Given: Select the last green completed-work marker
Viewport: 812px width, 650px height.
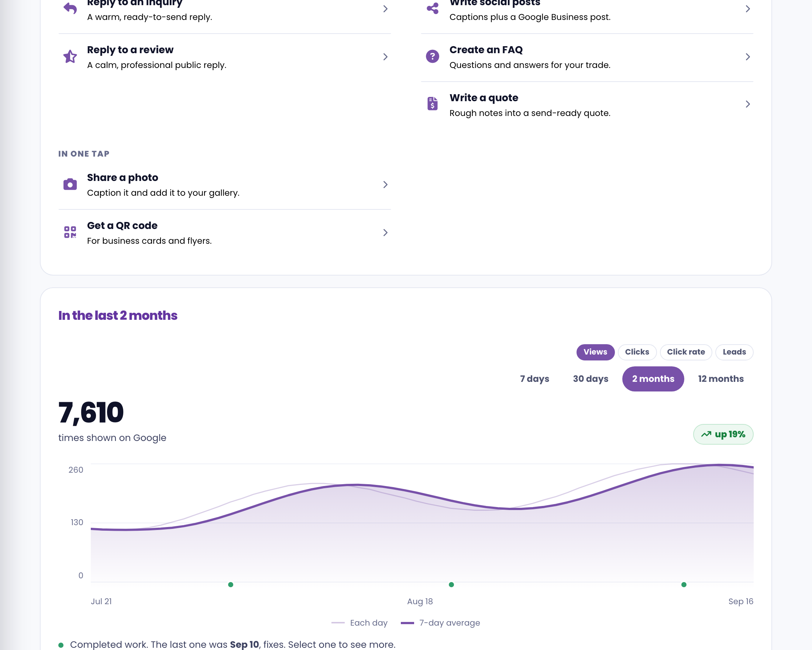Looking at the screenshot, I should [684, 584].
